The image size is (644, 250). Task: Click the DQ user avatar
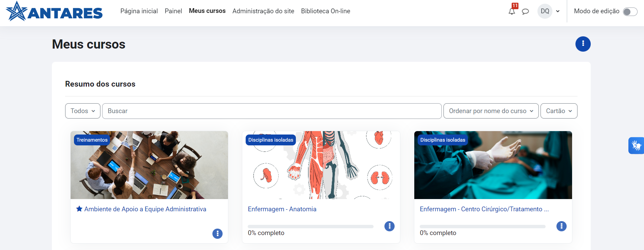545,11
